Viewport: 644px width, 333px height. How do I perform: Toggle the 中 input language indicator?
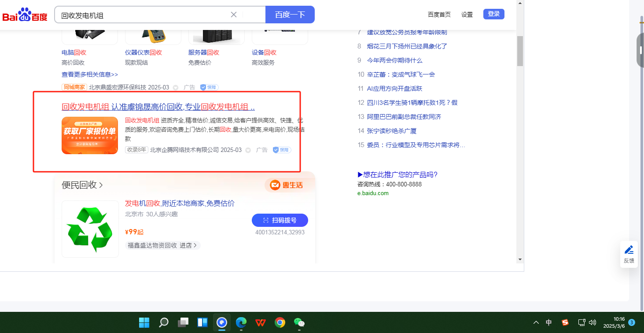coord(549,322)
